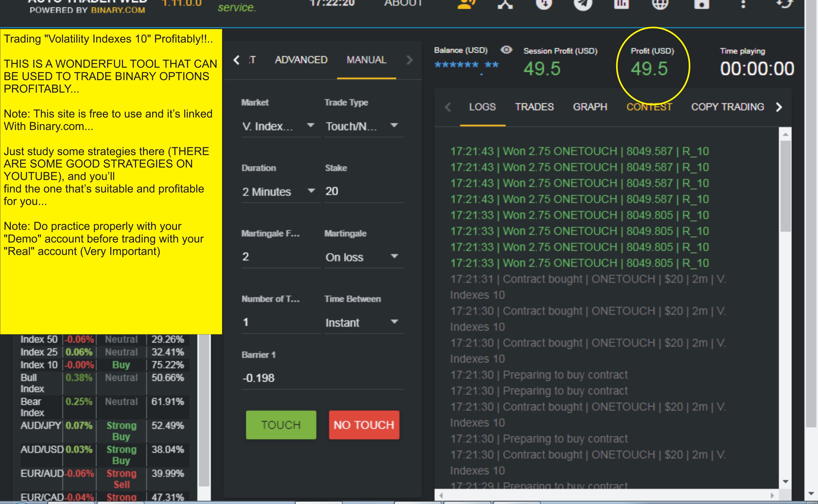
Task: Click the Telegram paper plane icon
Action: pyautogui.click(x=583, y=4)
